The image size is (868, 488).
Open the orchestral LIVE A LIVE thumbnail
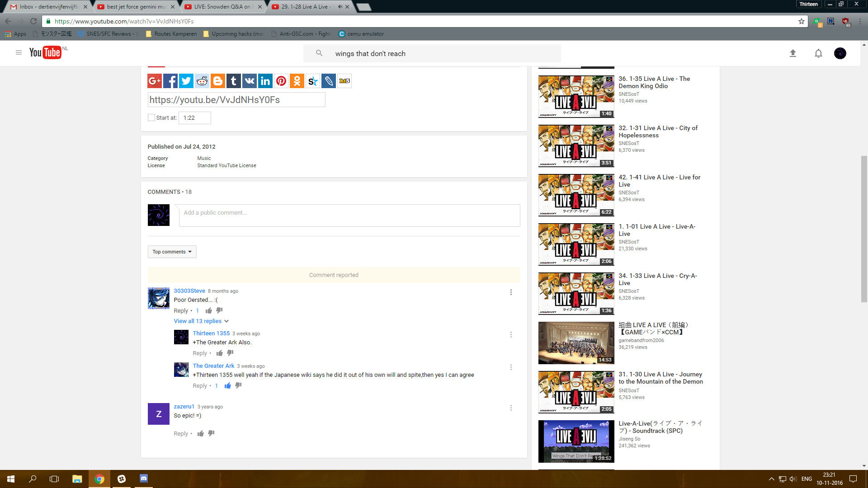pyautogui.click(x=576, y=343)
